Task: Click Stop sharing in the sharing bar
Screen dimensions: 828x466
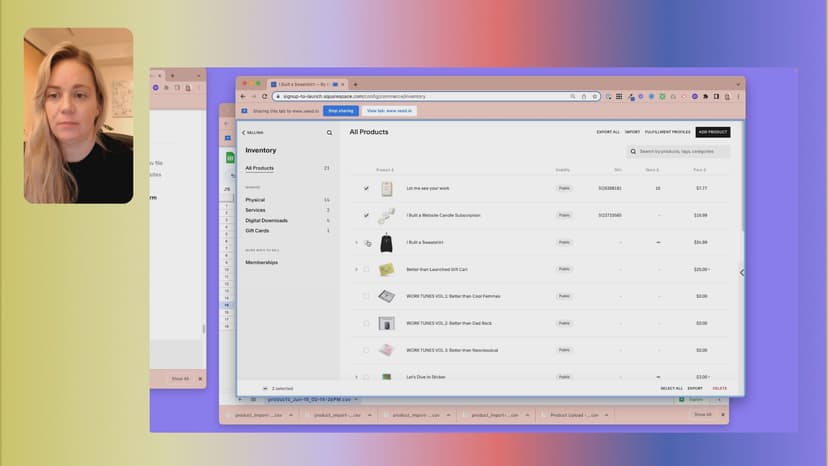Action: (x=341, y=111)
